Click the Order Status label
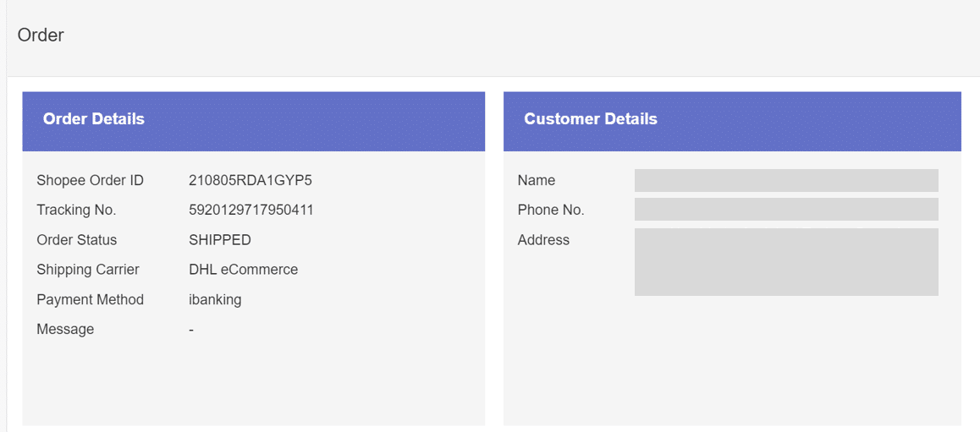 click(x=77, y=240)
